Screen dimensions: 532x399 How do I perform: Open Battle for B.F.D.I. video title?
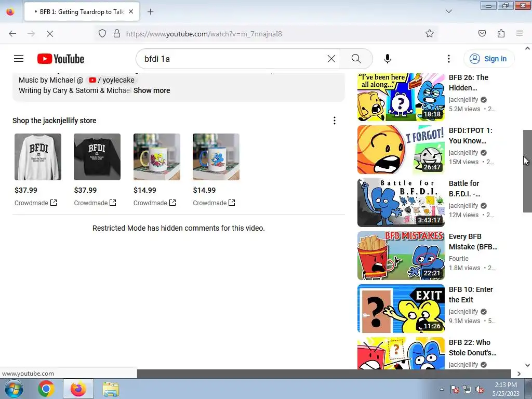click(x=464, y=189)
